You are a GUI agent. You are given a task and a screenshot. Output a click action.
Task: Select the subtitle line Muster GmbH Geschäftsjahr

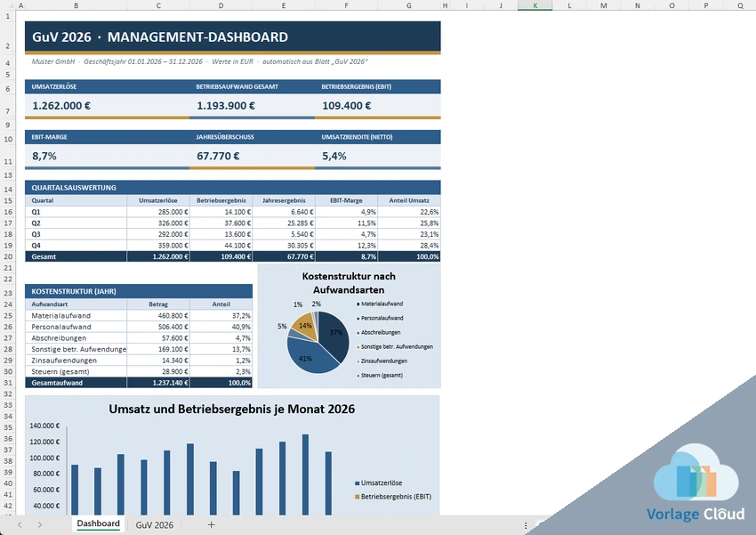199,61
